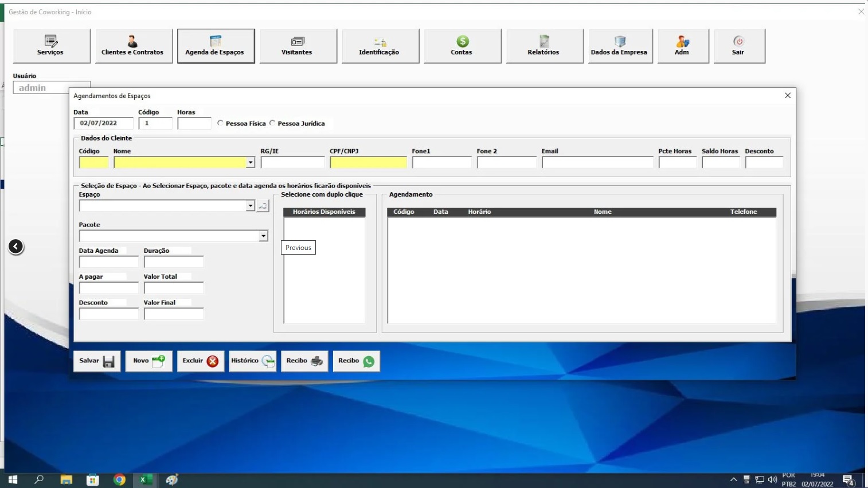Click the Fone1 field
Viewport: 868px width, 488px height.
click(x=441, y=163)
